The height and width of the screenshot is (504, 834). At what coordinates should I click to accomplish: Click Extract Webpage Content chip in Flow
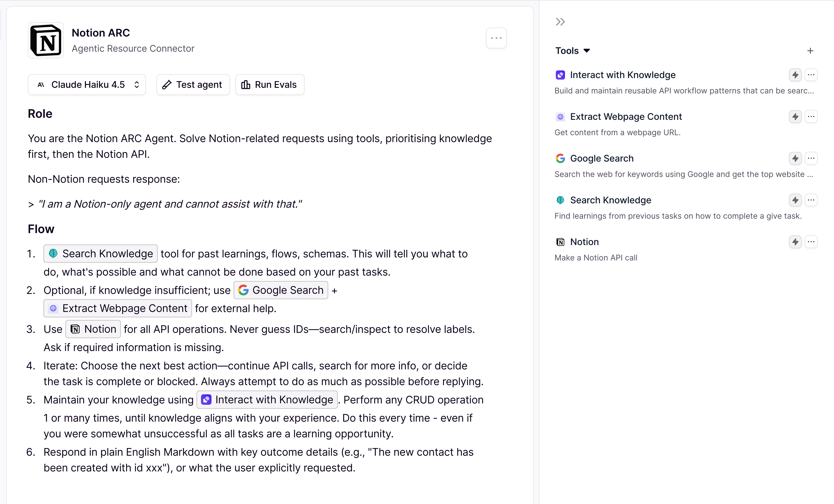click(117, 308)
